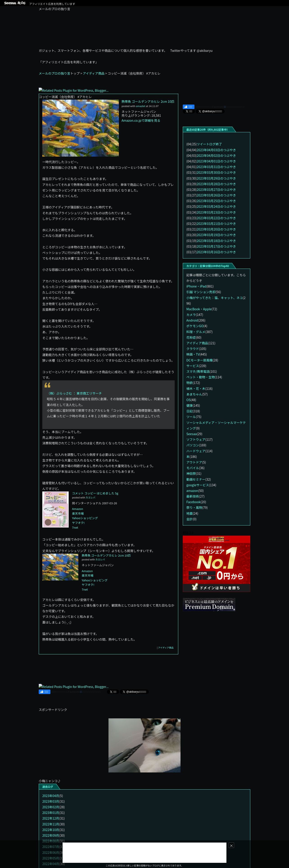This screenshot has width=289, height=868.
Task: Select the 料理・グルメ category
Action: click(196, 332)
